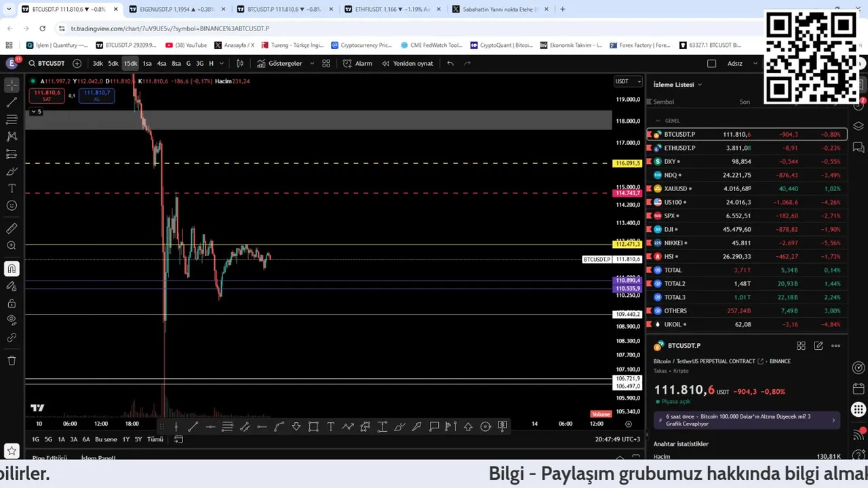The image size is (868, 488).
Task: Open the favorites star toolbar button
Action: click(12, 451)
